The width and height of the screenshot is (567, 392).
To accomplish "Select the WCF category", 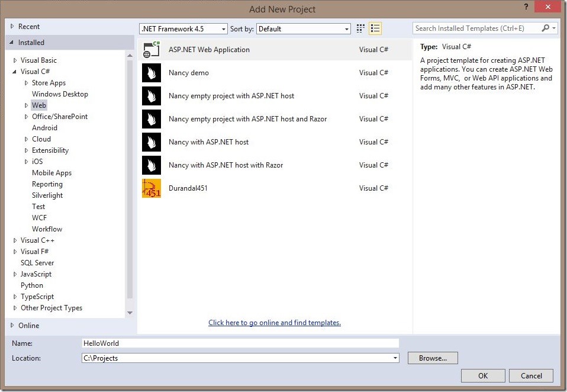I will click(39, 218).
